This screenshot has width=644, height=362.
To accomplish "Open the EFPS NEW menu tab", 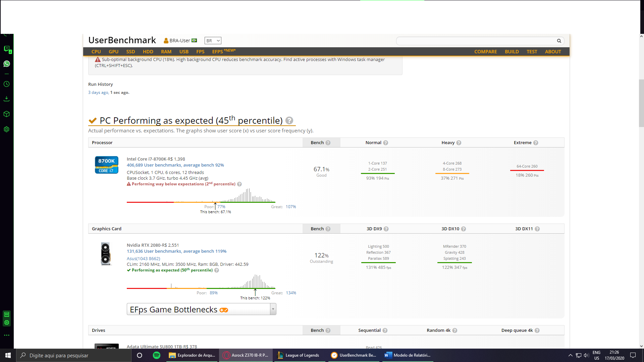I will pyautogui.click(x=224, y=51).
